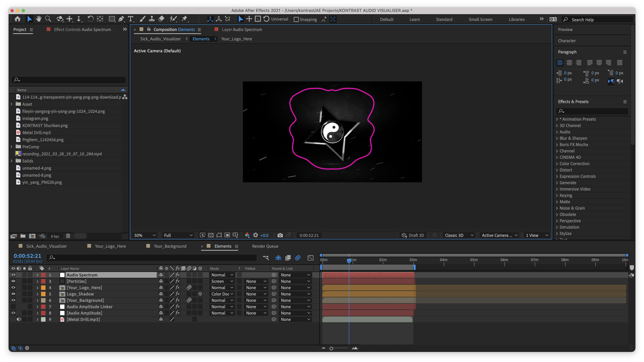Open the Sick_Audio_Visualizer timeline tab
644x362 pixels.
[x=46, y=246]
